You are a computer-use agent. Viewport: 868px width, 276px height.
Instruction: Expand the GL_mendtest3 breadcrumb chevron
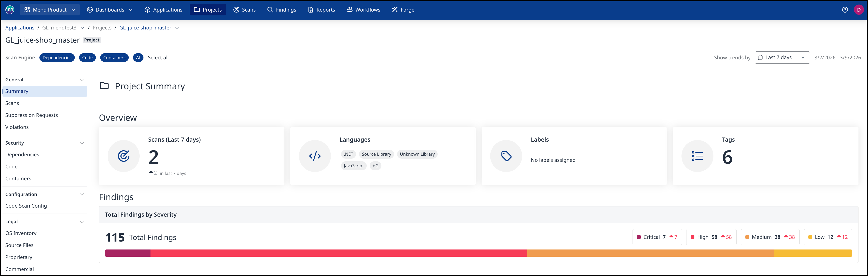(x=82, y=28)
